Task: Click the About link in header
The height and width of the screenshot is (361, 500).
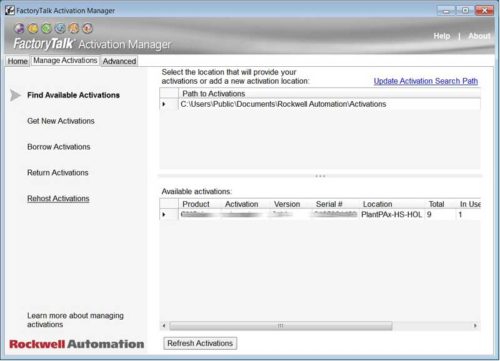Action: [479, 36]
